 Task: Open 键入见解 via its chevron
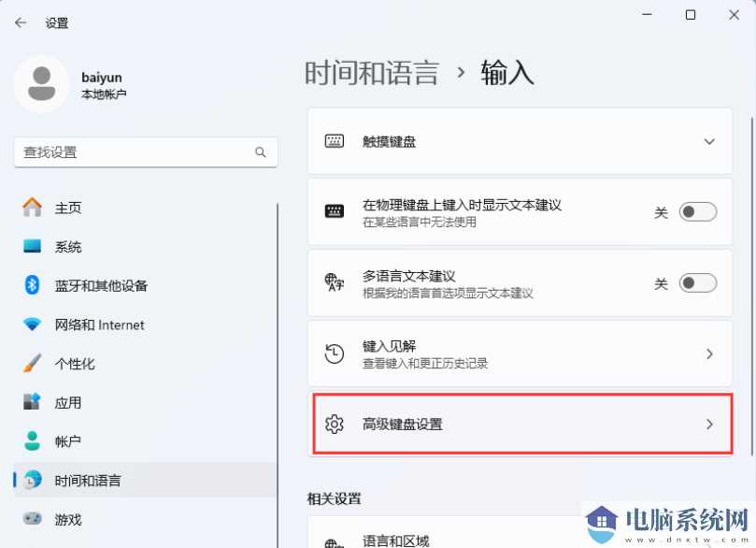709,354
